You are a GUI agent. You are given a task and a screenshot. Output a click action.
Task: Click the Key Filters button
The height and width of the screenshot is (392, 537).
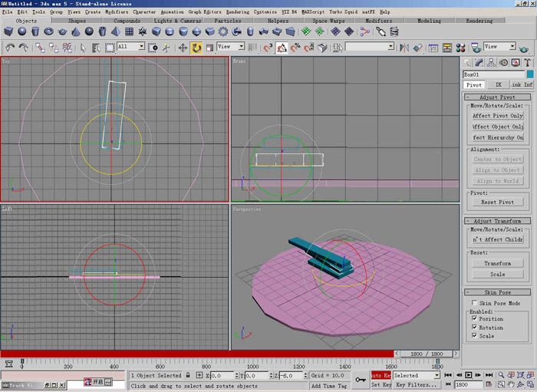416,385
